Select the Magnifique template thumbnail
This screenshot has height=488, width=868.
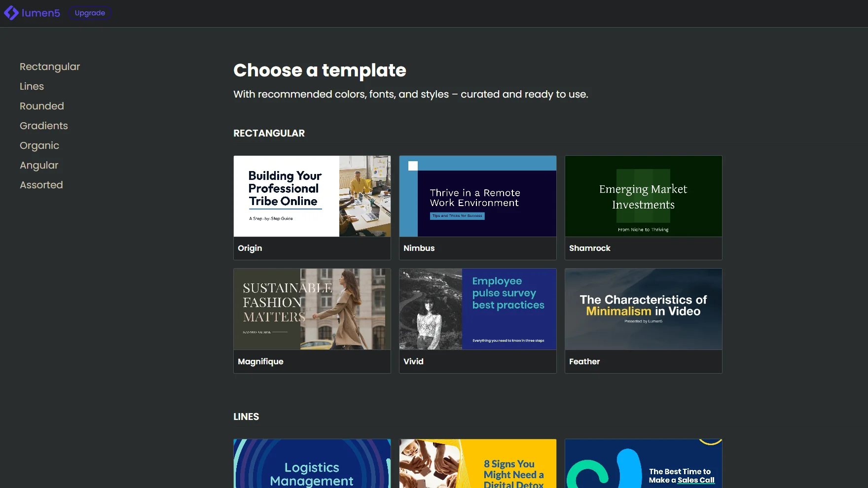point(312,309)
